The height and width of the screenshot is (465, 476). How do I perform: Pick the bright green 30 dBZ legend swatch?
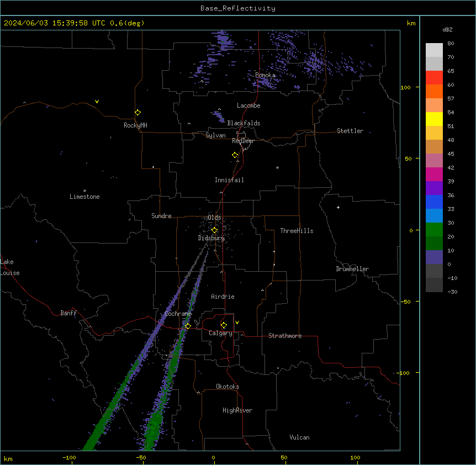434,230
